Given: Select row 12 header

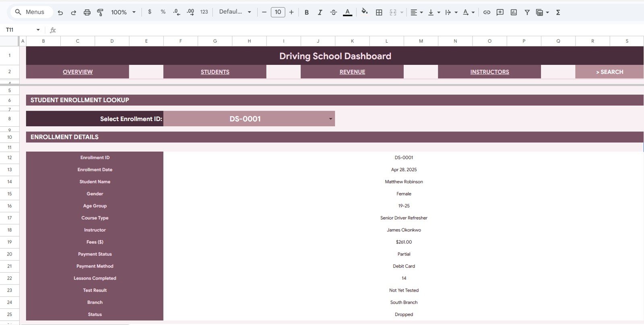Looking at the screenshot, I should [x=10, y=158].
